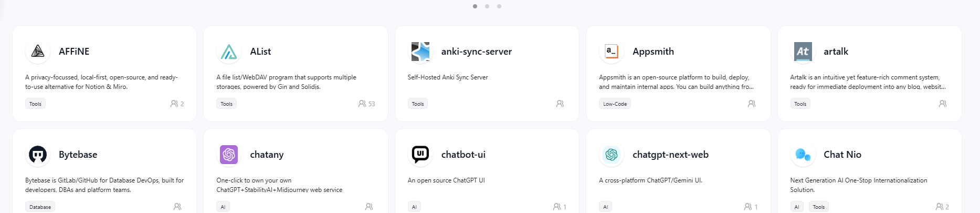This screenshot has width=980, height=213.
Task: Click the users icon on AList card
Action: coord(362,104)
